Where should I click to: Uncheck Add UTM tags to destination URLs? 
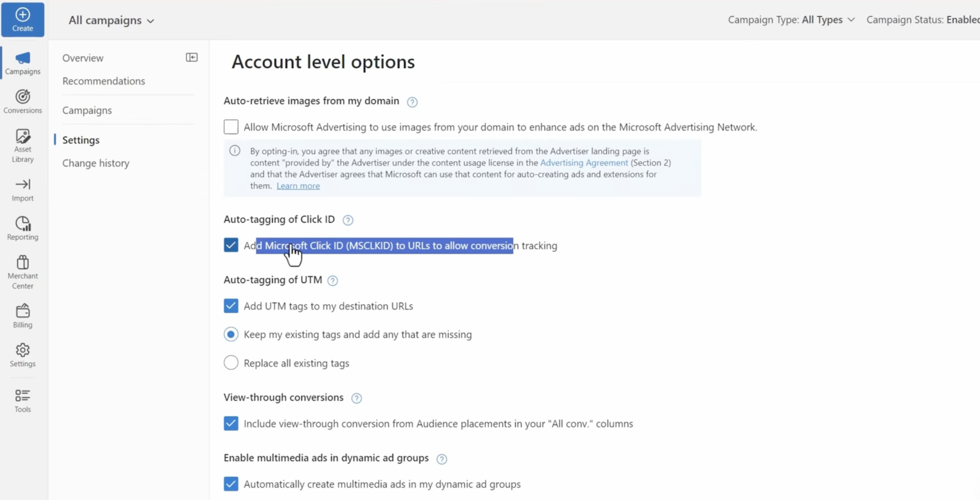point(231,306)
